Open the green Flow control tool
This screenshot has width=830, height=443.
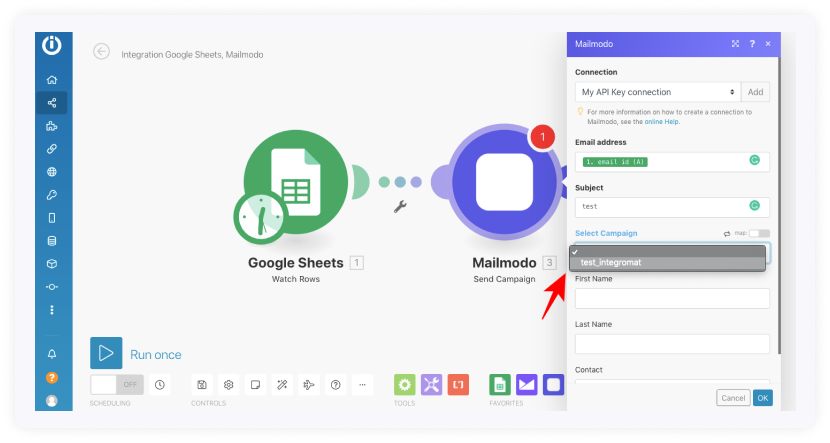click(404, 385)
